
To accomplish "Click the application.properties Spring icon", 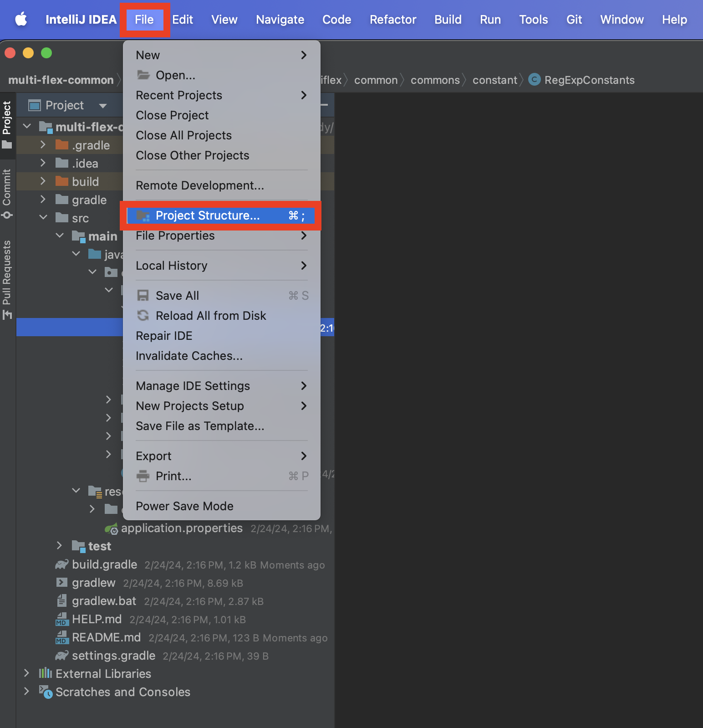I will pos(112,528).
